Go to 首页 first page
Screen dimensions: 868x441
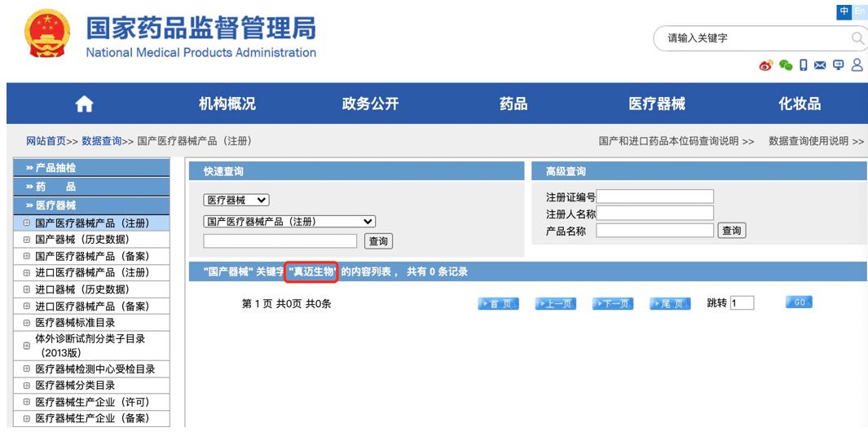[498, 304]
